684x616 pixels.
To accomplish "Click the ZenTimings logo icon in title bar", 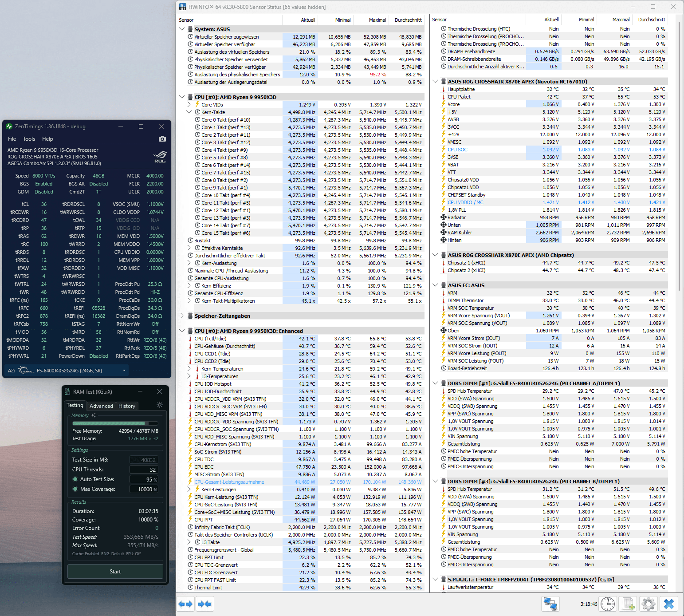I will [x=9, y=126].
